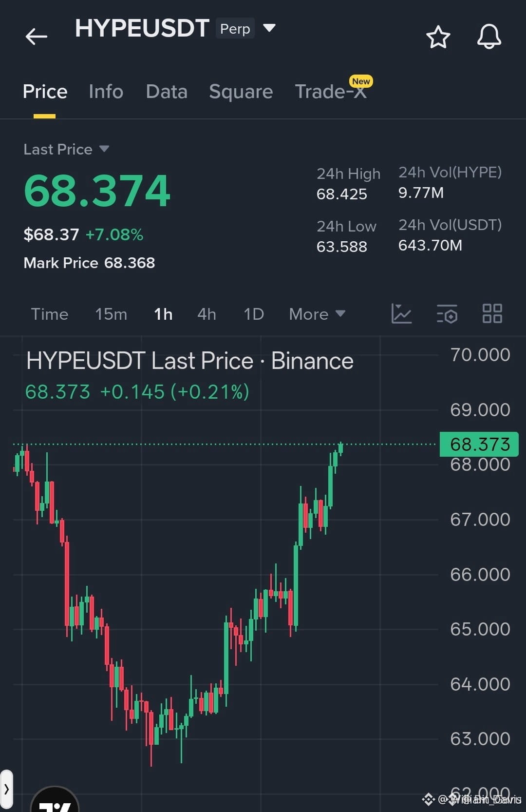The image size is (526, 812).
Task: Tap the 69.000 price axis label
Action: pos(480,410)
